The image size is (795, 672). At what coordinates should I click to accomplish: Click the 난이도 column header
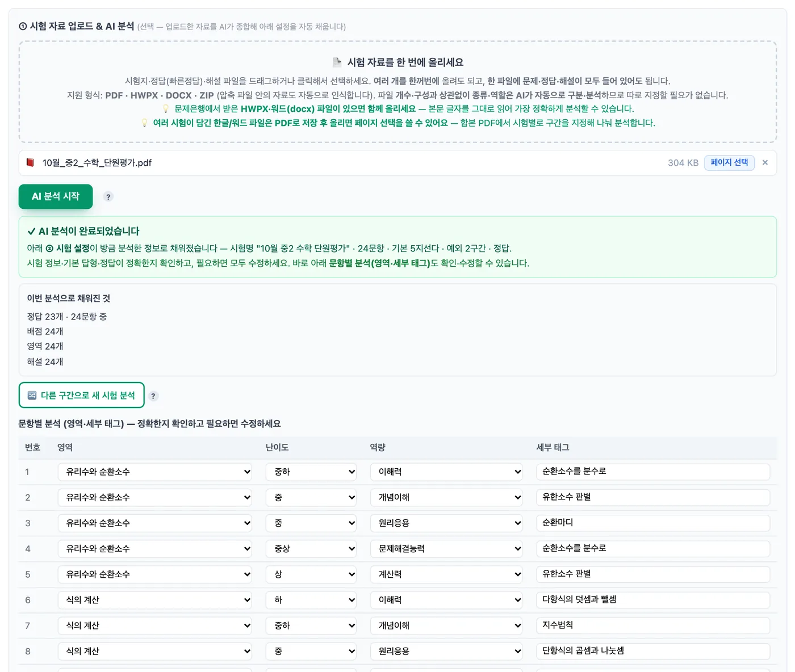277,447
